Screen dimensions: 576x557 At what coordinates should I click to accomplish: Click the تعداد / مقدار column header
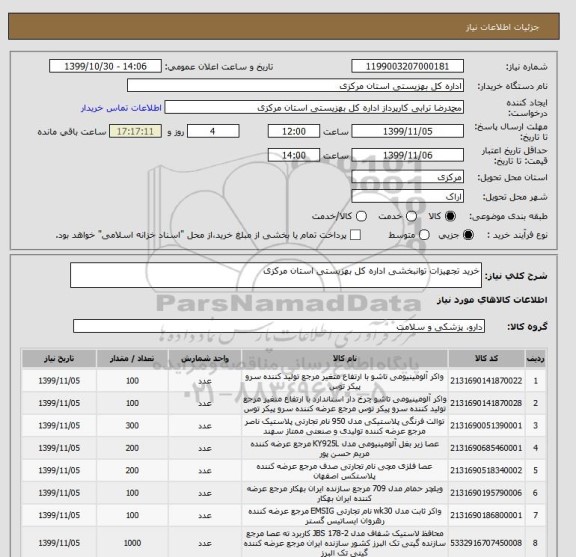click(x=132, y=359)
